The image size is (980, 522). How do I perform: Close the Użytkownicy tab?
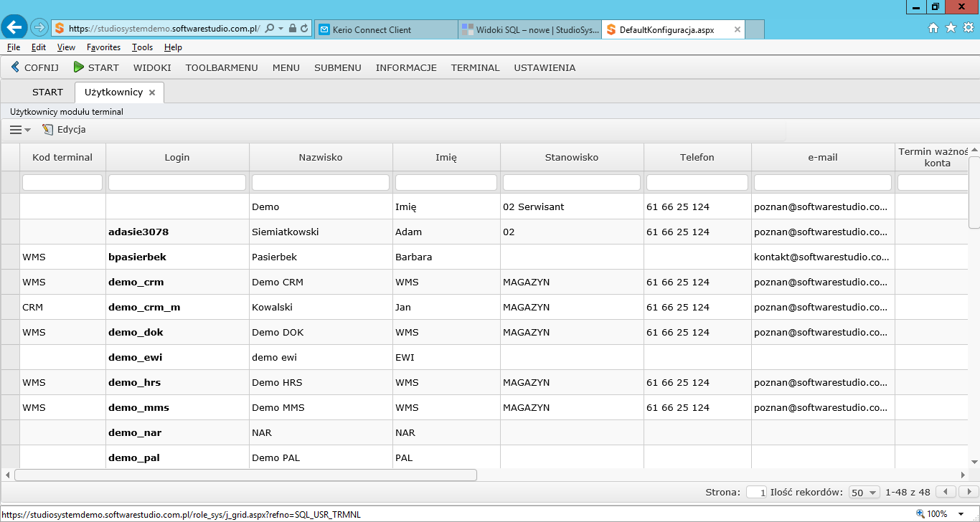pyautogui.click(x=152, y=92)
